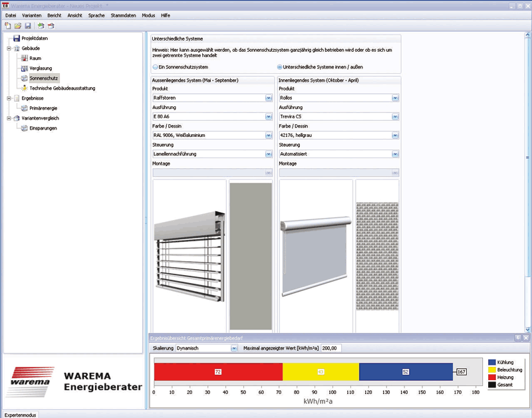Open the Modus menu
The image size is (532, 418).
pos(148,15)
